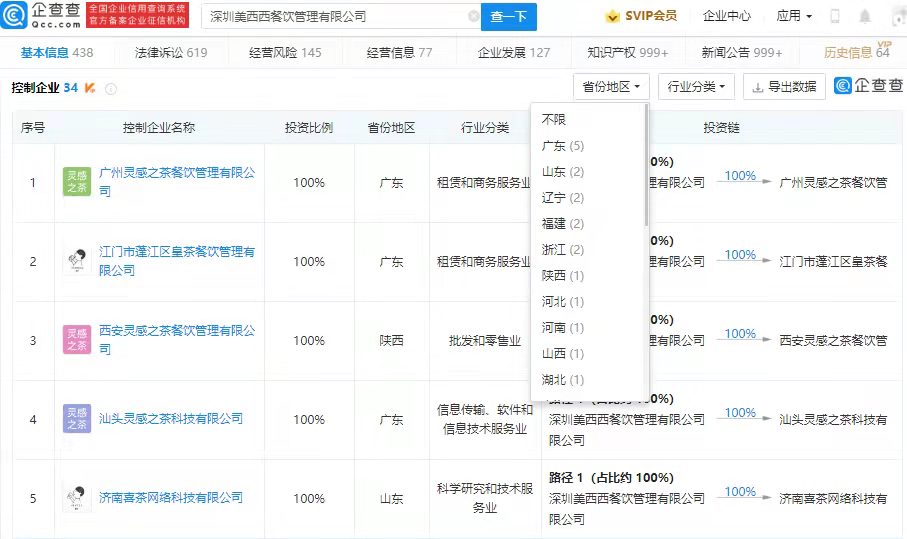907x539 pixels.
Task: Expand the 行业分类 dropdown
Action: coord(696,87)
